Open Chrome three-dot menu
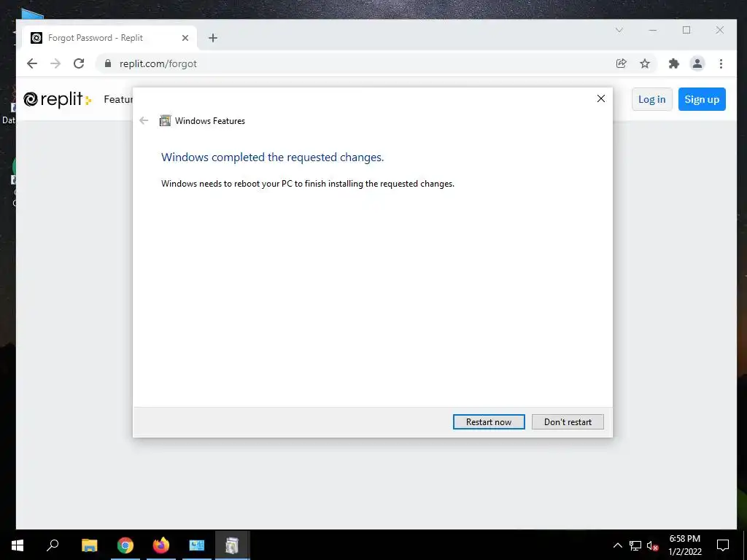The width and height of the screenshot is (747, 560). point(721,63)
